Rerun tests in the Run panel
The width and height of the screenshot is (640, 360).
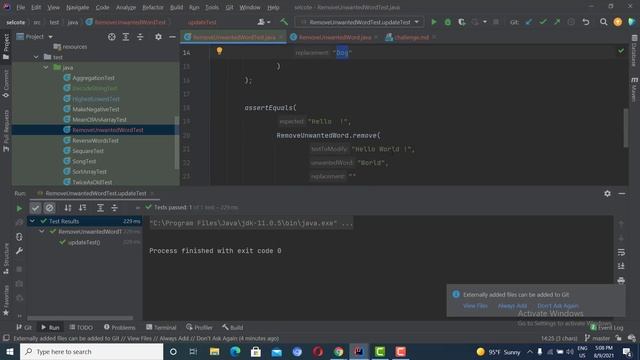pyautogui.click(x=19, y=208)
